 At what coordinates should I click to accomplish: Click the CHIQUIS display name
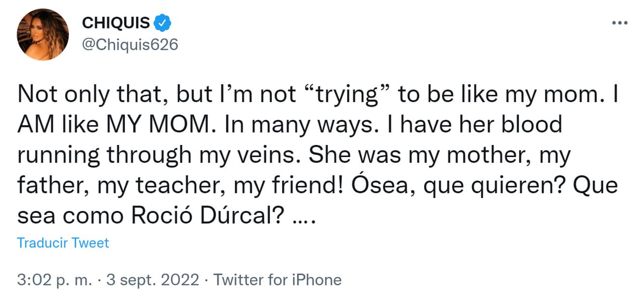click(x=116, y=22)
